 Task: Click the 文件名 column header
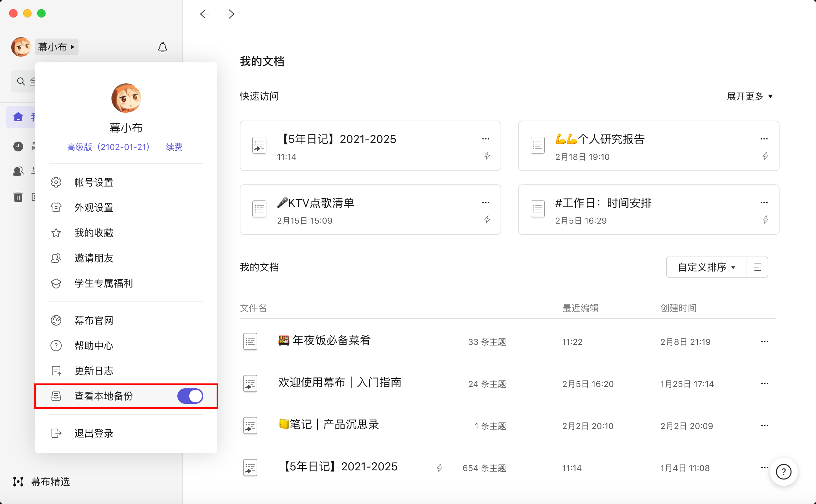pos(253,308)
